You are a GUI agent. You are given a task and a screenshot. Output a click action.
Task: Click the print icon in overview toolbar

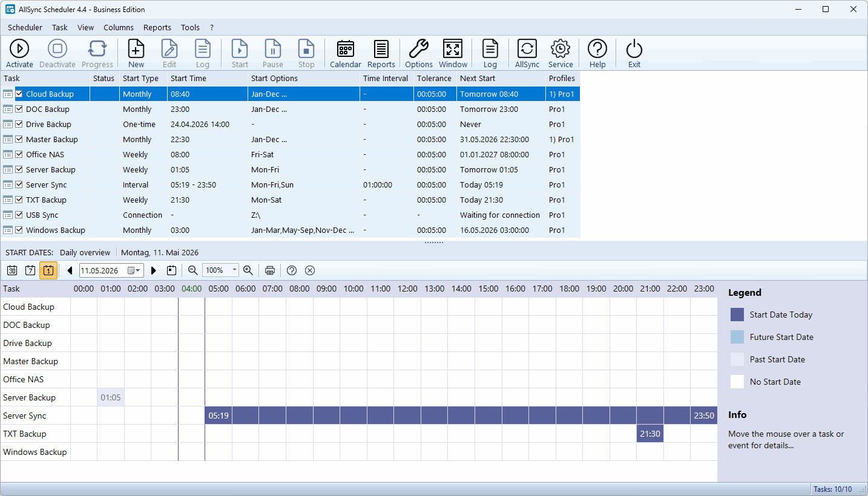[270, 270]
